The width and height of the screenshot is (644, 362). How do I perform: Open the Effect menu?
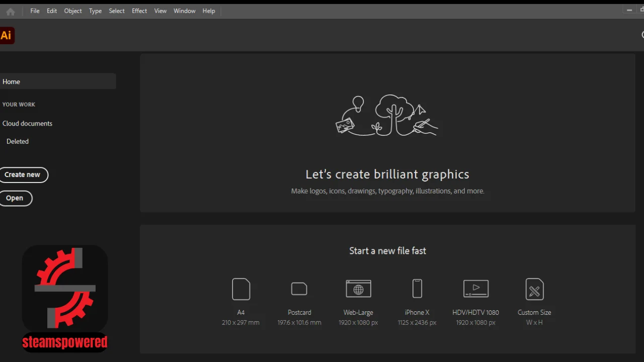(x=139, y=11)
